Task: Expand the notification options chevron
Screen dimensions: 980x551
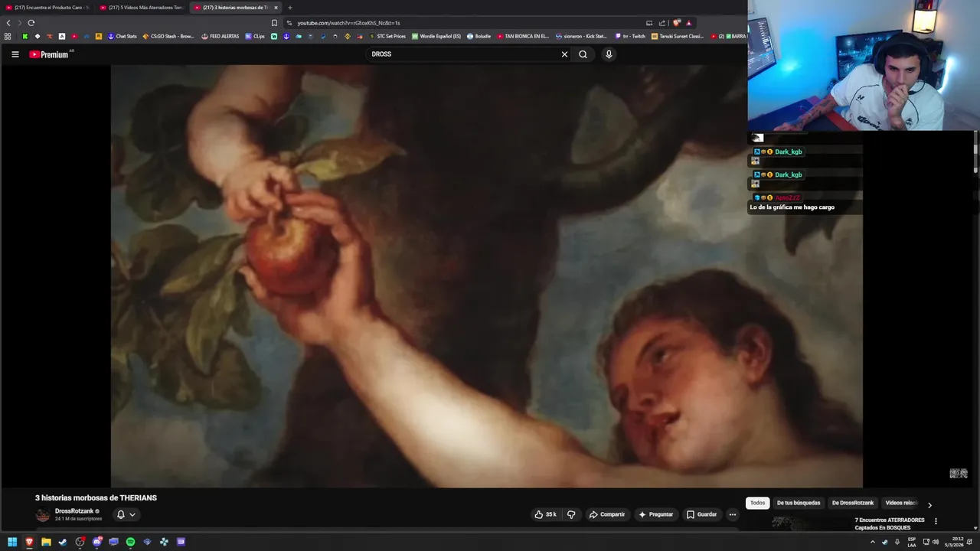Action: click(x=132, y=514)
